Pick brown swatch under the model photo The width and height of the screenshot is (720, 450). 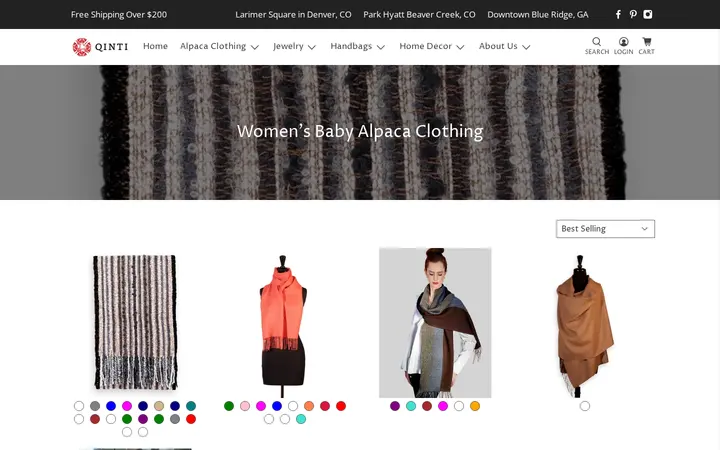click(x=427, y=406)
